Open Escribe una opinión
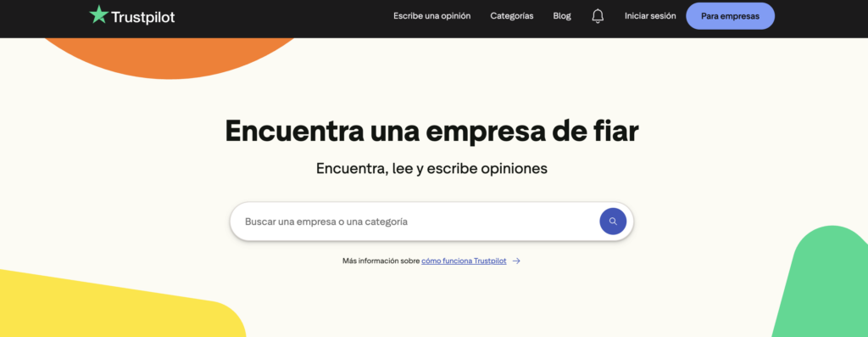Viewport: 868px width, 337px height. [431, 16]
